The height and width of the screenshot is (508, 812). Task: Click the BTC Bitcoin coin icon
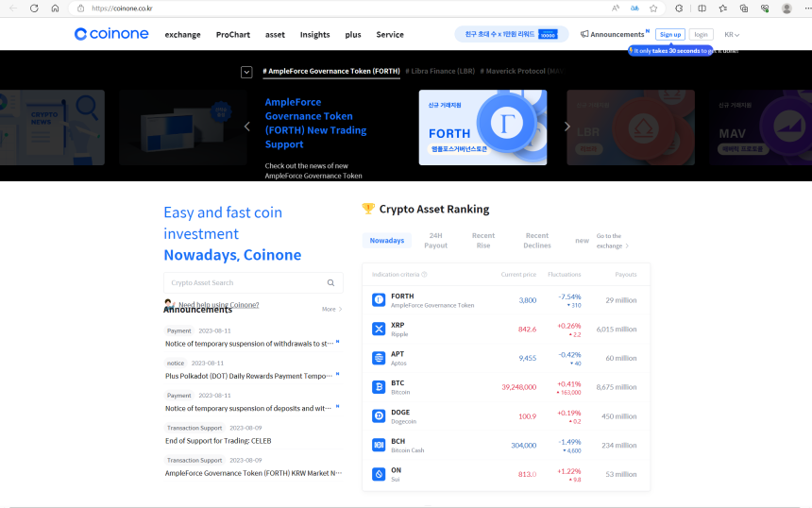pos(379,386)
